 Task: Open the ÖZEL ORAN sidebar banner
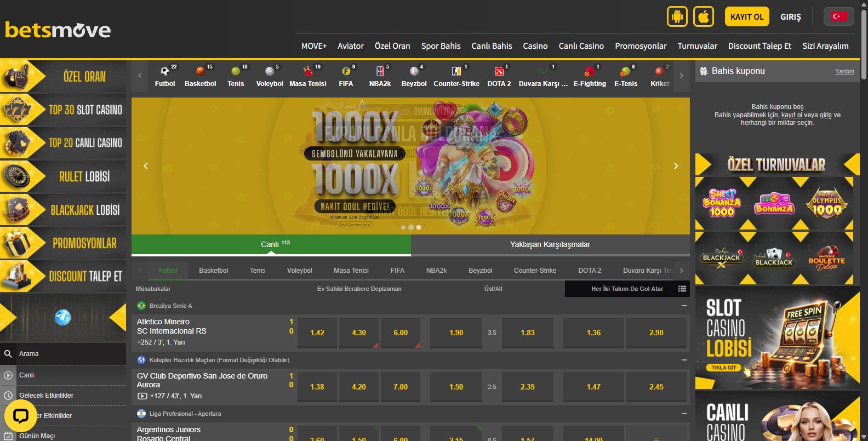tap(63, 76)
